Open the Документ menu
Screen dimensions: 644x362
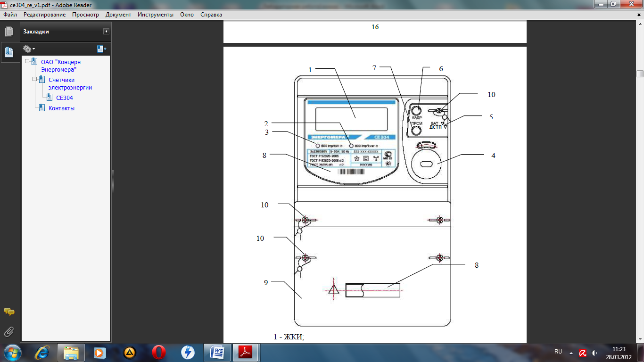click(118, 15)
